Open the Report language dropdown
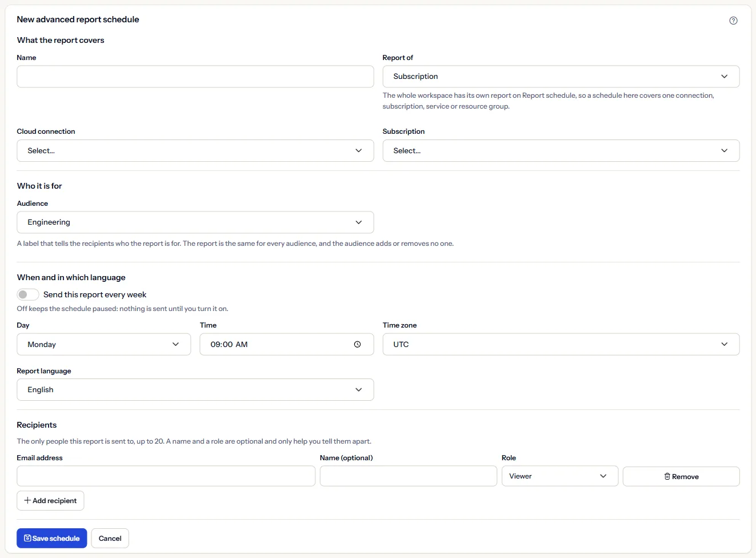The height and width of the screenshot is (558, 756). pyautogui.click(x=195, y=390)
